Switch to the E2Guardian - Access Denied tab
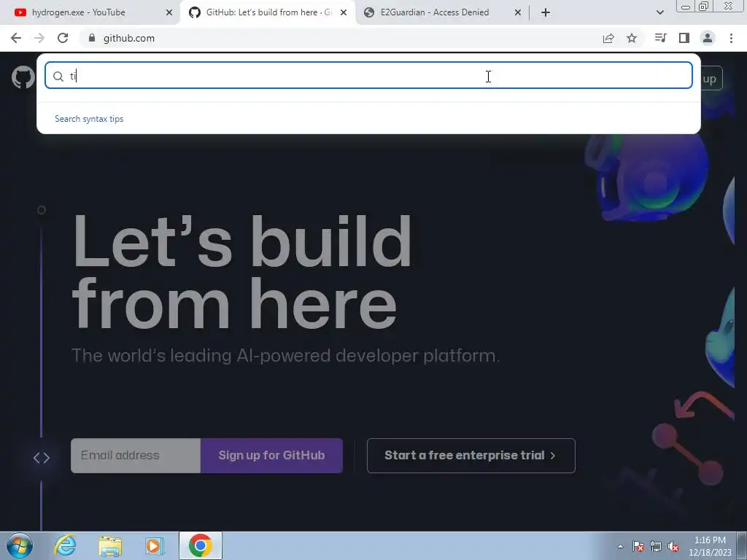The image size is (747, 560). point(441,12)
